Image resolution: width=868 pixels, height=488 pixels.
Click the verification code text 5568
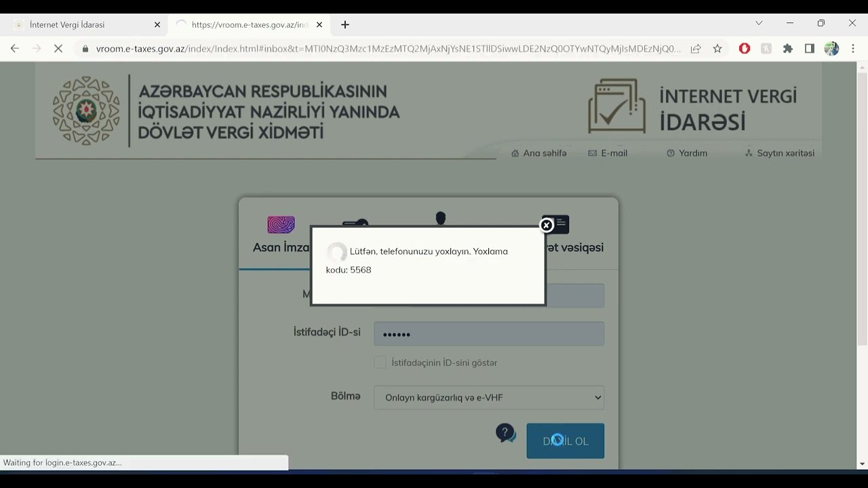(x=361, y=270)
